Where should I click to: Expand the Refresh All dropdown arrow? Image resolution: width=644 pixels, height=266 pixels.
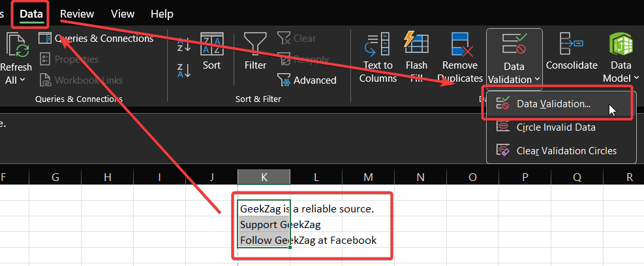(x=22, y=80)
